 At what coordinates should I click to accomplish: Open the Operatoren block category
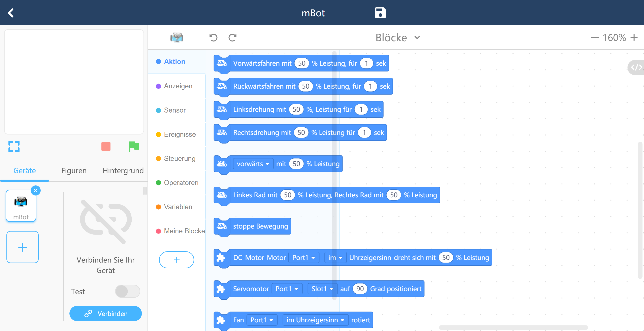pos(176,183)
